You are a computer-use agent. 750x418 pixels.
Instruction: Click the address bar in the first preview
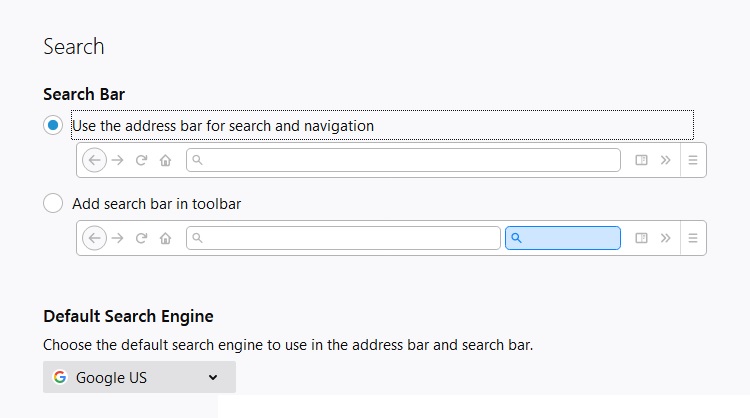tap(403, 160)
